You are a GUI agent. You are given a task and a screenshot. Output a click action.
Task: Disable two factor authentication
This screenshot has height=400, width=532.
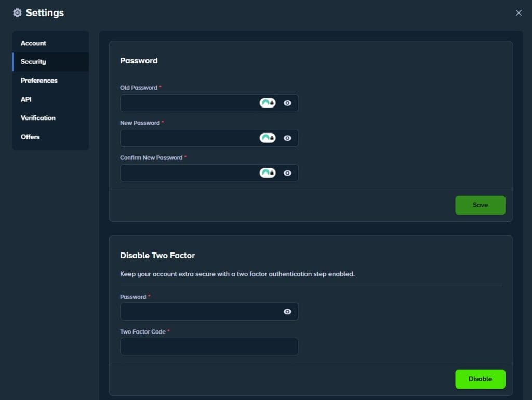coord(480,379)
